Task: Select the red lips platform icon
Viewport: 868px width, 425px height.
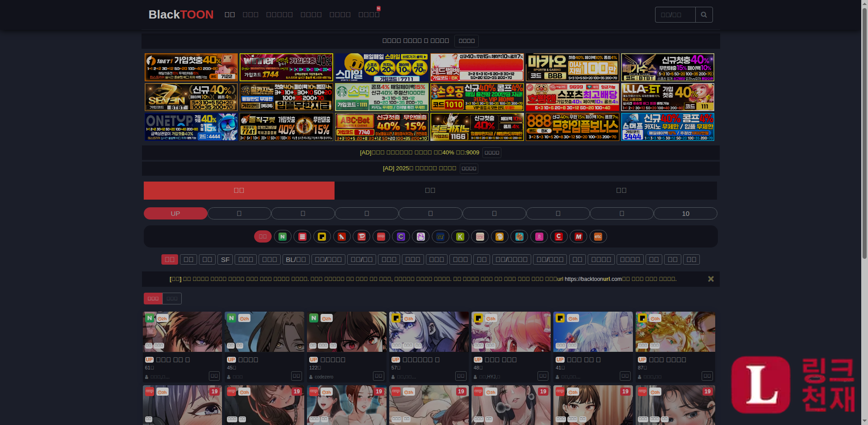Action: (362, 237)
